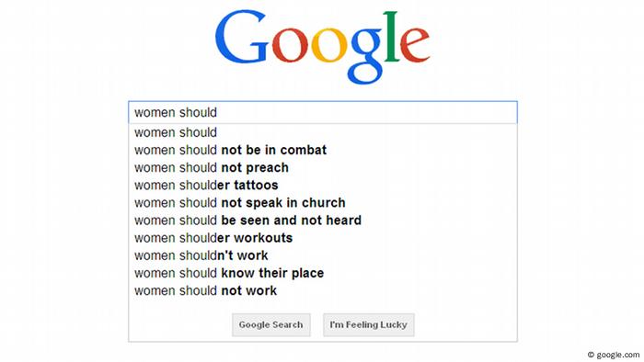
Task: Choose 'women should not speak in church'
Action: 323,203
